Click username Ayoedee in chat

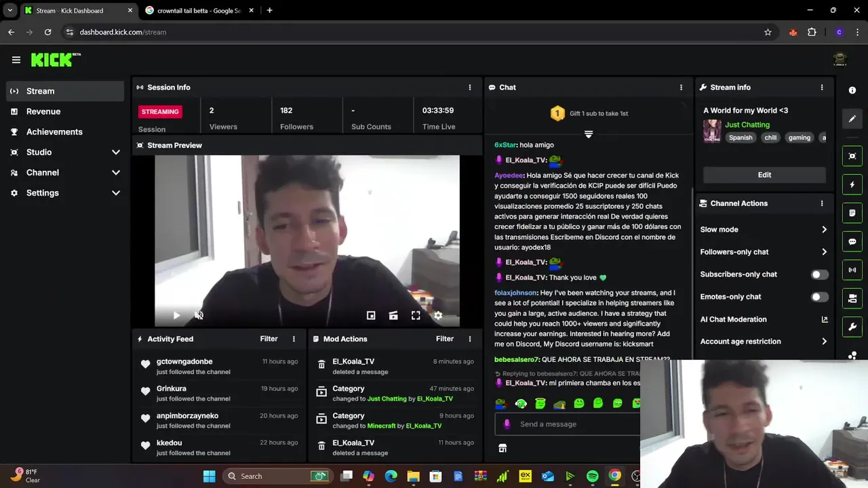(509, 175)
